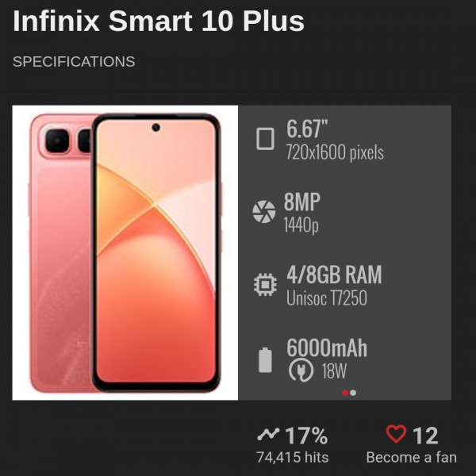Click the 12 fans count
Image resolution: width=476 pixels, height=476 pixels.
pos(425,436)
